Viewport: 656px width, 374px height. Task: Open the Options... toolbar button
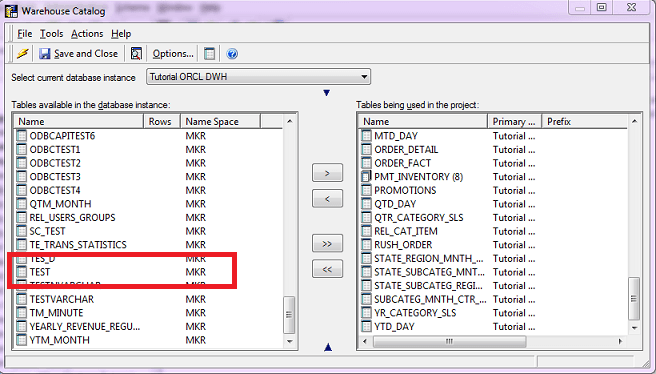[x=173, y=54]
